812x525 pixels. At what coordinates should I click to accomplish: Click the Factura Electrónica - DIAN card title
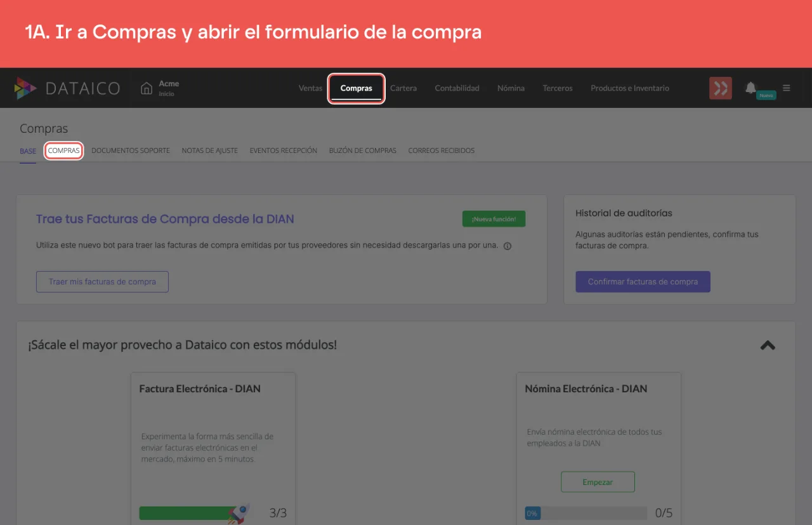click(200, 389)
